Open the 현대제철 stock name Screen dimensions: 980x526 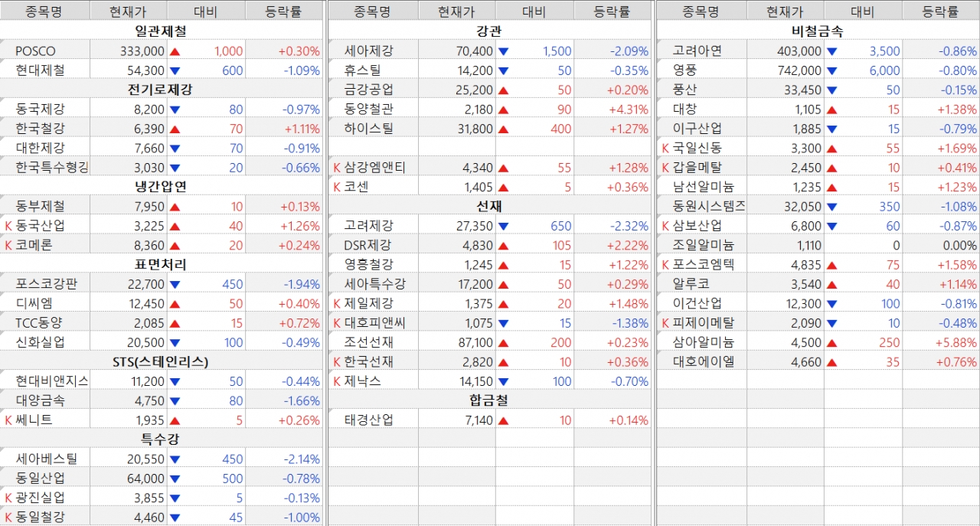(41, 70)
